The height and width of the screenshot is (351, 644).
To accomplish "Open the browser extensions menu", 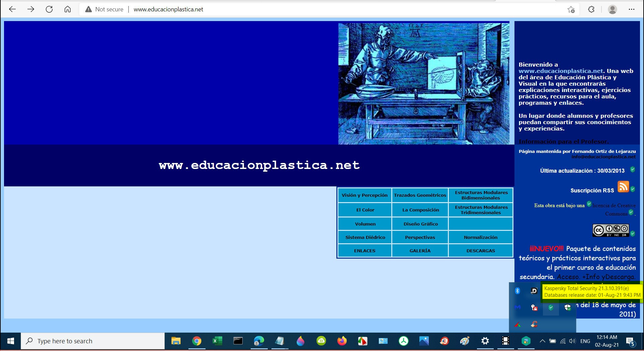I will coord(591,9).
